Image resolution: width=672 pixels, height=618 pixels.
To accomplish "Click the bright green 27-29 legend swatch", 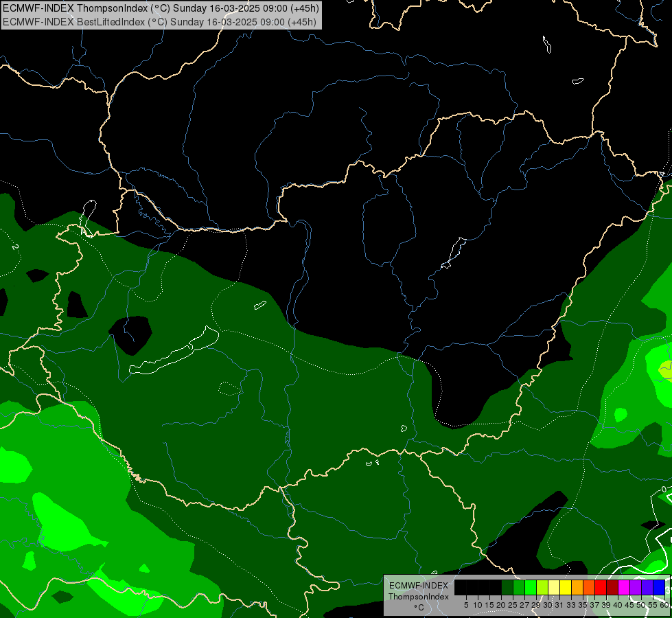I will [531, 587].
